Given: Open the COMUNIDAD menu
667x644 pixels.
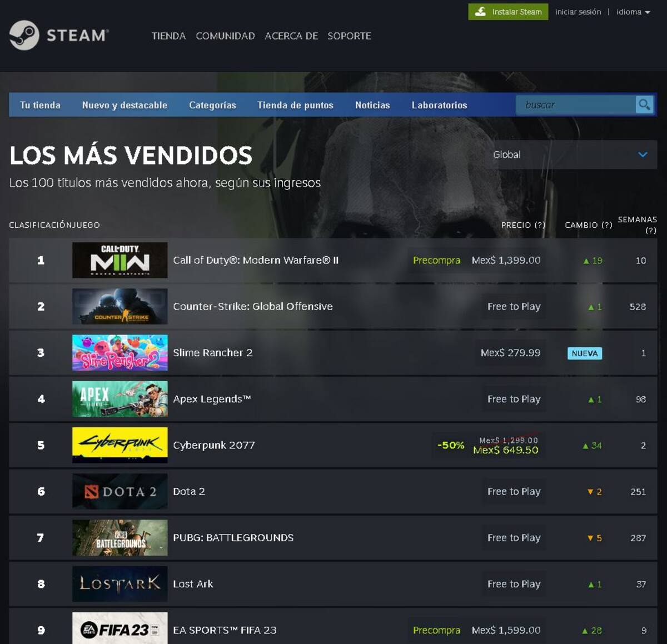Looking at the screenshot, I should click(225, 36).
